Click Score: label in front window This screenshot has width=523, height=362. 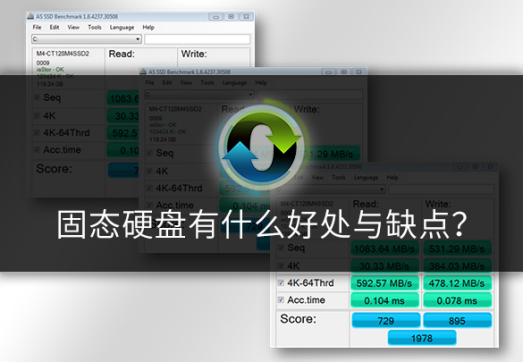click(298, 319)
